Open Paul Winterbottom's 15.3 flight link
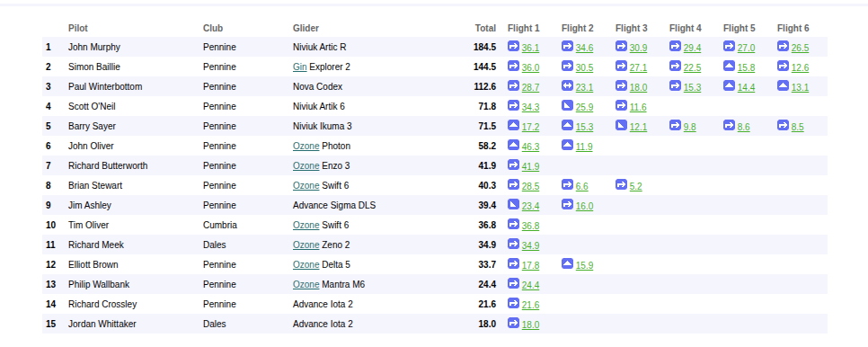The width and height of the screenshot is (868, 347). (692, 87)
